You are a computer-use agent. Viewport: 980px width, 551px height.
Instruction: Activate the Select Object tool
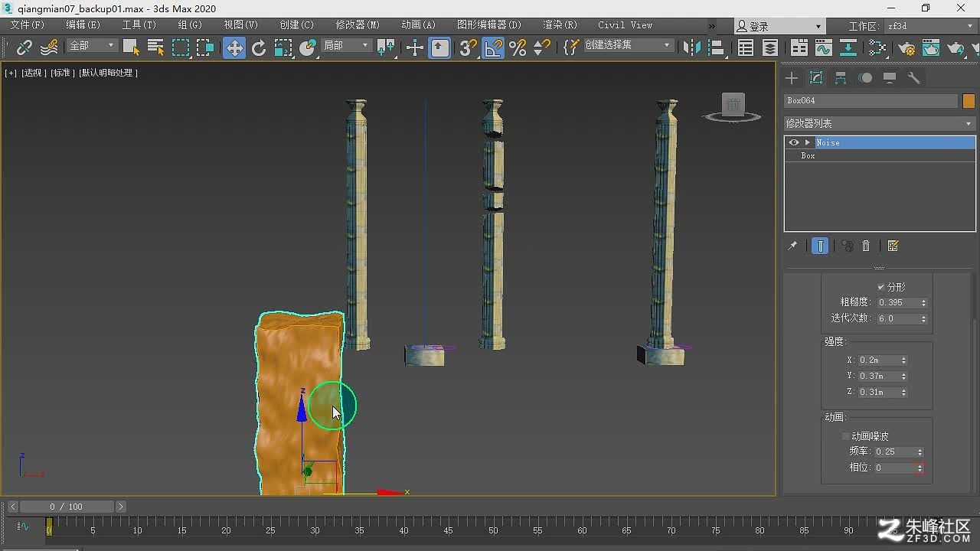point(131,47)
